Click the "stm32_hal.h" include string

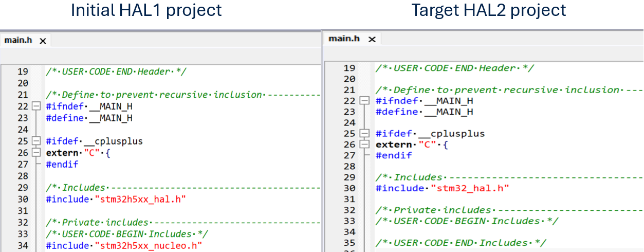click(470, 188)
